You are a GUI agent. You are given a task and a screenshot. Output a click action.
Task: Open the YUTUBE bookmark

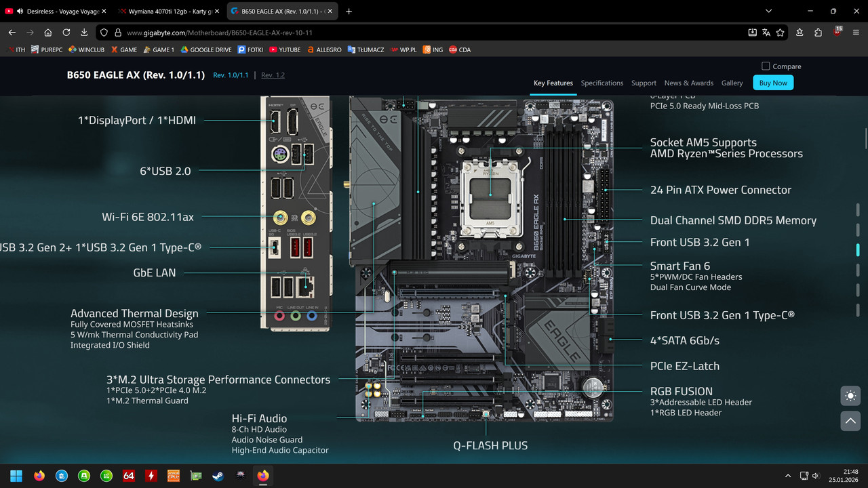(x=285, y=49)
